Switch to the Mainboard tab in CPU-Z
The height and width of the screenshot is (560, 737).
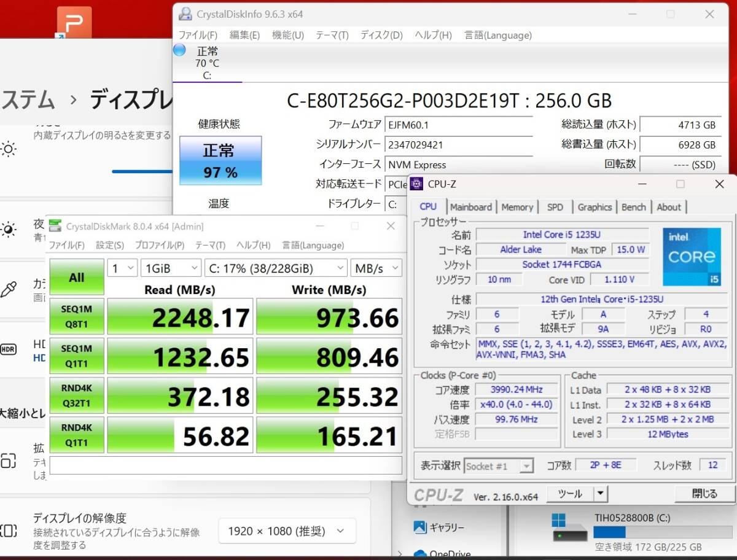pyautogui.click(x=470, y=207)
